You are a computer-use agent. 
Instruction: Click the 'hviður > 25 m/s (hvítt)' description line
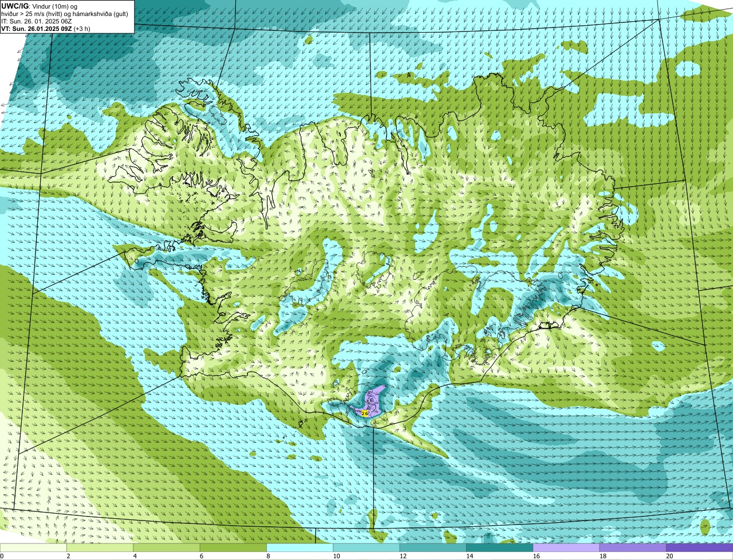tap(64, 14)
